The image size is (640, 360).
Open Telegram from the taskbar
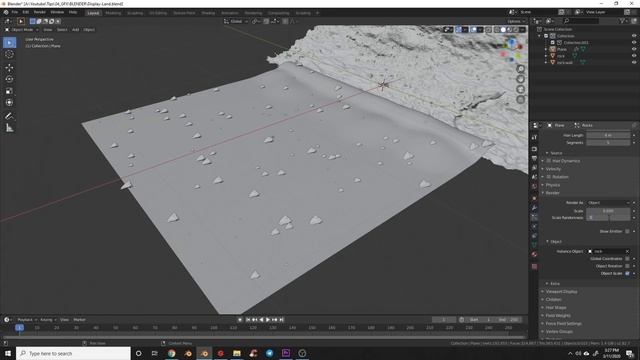[x=269, y=353]
